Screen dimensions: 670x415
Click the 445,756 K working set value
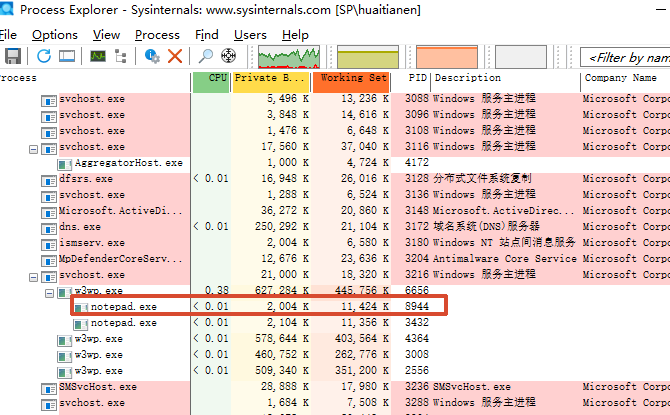click(362, 291)
